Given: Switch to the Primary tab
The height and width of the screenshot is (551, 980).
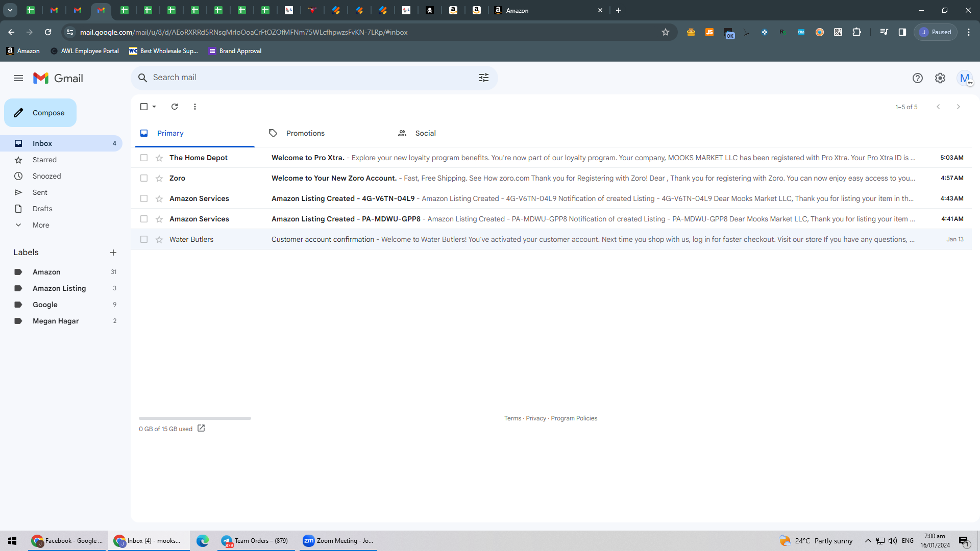Looking at the screenshot, I should point(194,133).
